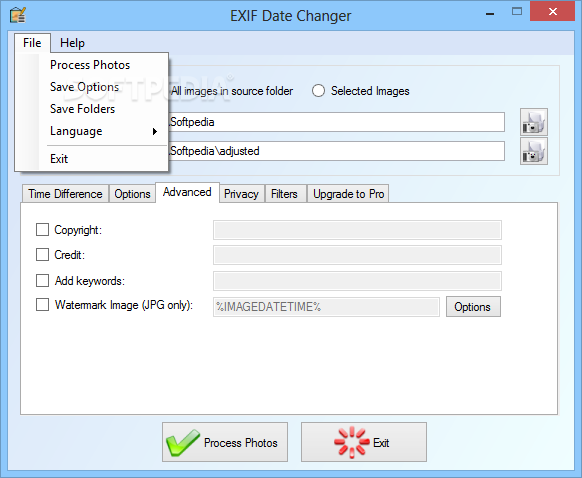Image resolution: width=582 pixels, height=478 pixels.
Task: Click the red spinner icon on the Exit button
Action: pos(351,442)
